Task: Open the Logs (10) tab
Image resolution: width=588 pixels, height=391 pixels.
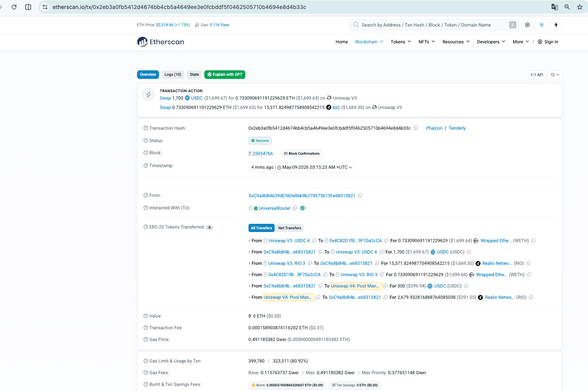Action: click(173, 75)
